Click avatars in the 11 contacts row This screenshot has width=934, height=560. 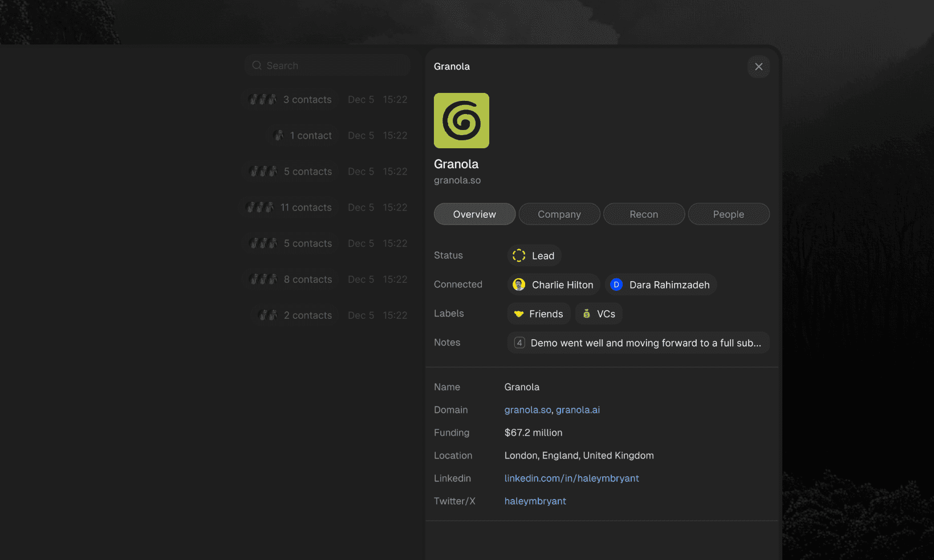tap(260, 207)
